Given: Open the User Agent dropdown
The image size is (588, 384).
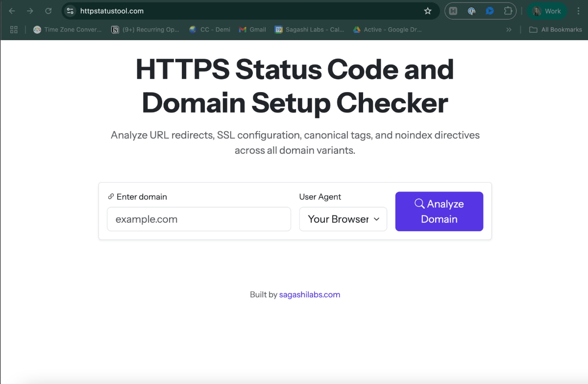Looking at the screenshot, I should click(343, 219).
